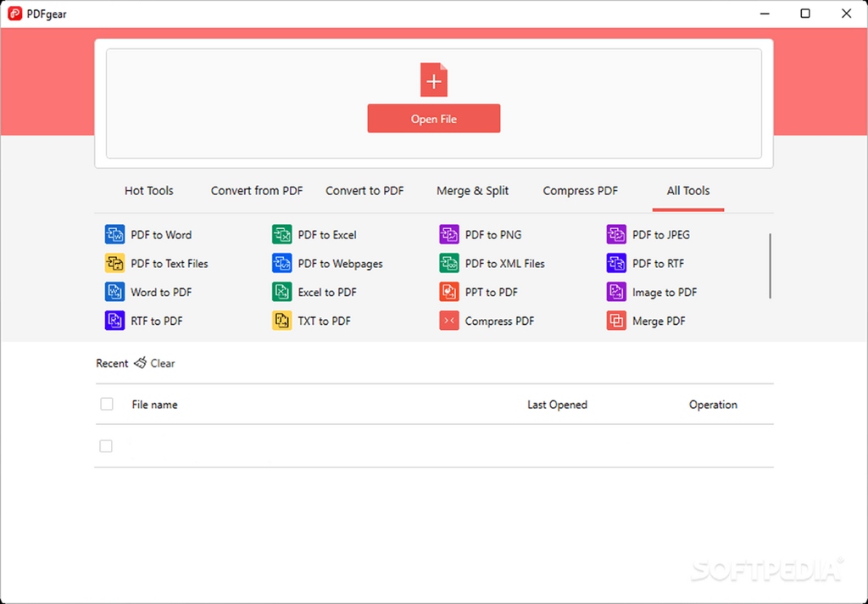Click the Compress PDF tool icon
This screenshot has width=868, height=604.
449,321
